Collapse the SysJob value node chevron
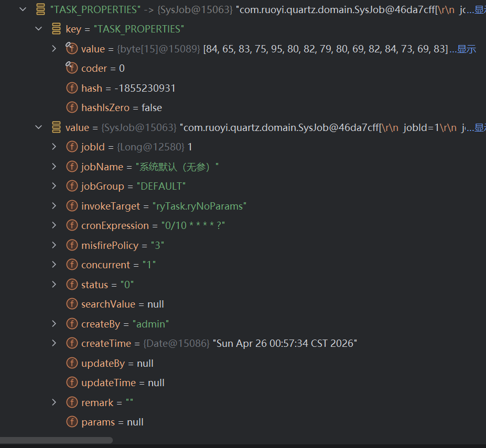This screenshot has height=448, width=486. 38,127
